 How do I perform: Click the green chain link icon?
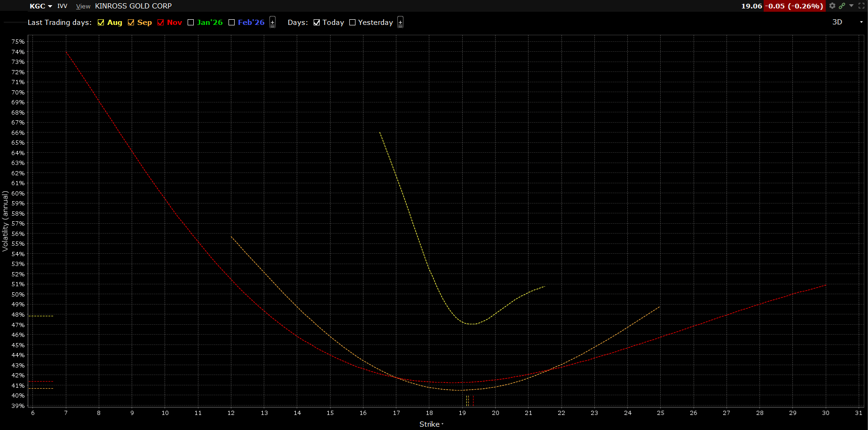pos(842,6)
